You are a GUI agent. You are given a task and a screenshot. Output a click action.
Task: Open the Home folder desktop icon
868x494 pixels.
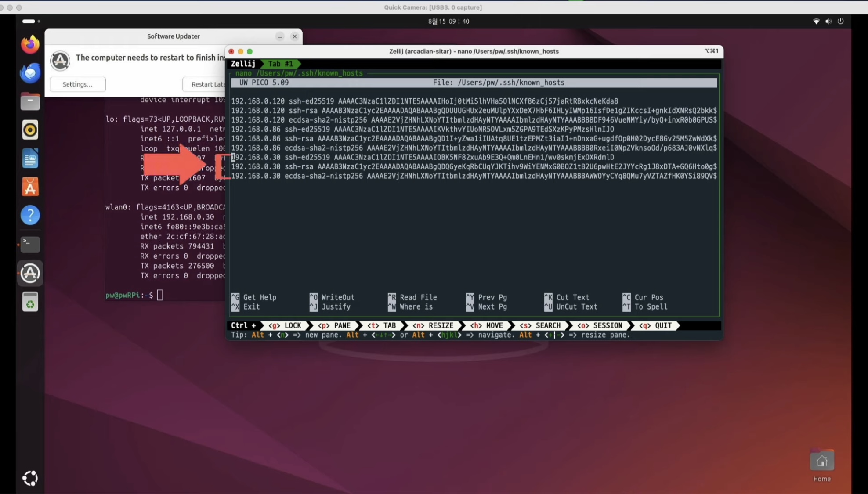(x=821, y=462)
